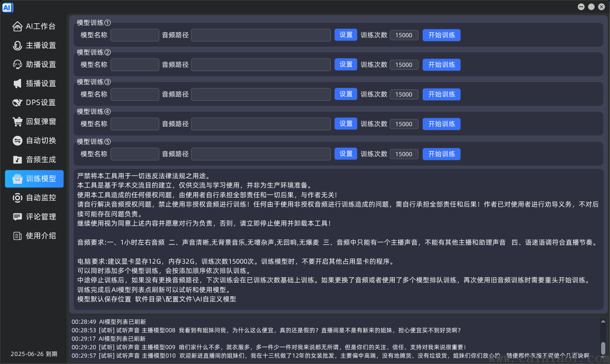
Task: Click the 音频路径 field in 模型训练②
Action: click(261, 64)
